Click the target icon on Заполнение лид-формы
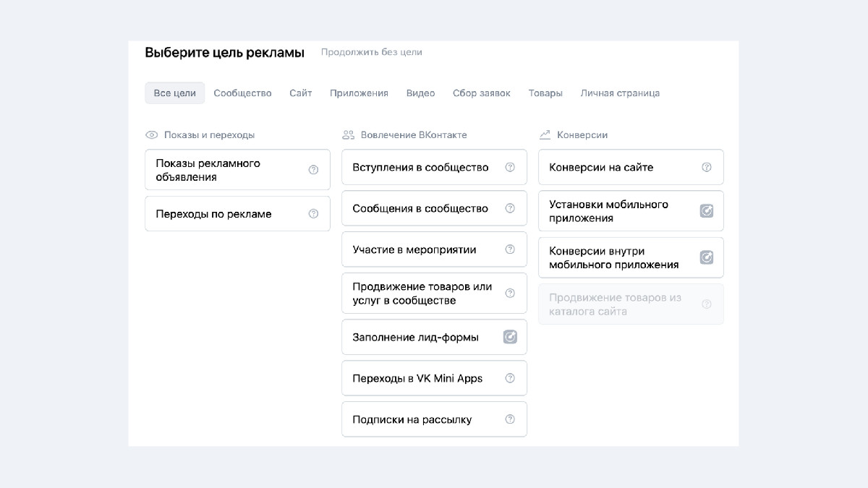This screenshot has height=488, width=868. pyautogui.click(x=510, y=337)
